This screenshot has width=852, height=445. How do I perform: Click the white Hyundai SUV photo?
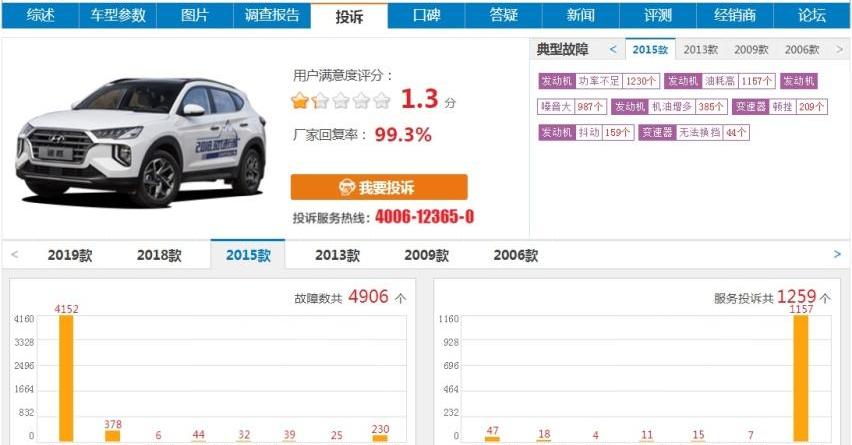[141, 141]
